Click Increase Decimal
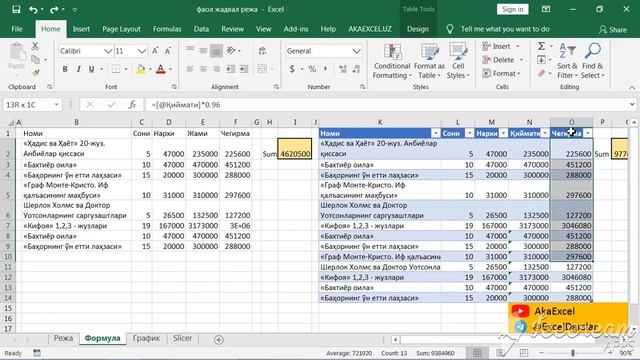 click(x=343, y=69)
